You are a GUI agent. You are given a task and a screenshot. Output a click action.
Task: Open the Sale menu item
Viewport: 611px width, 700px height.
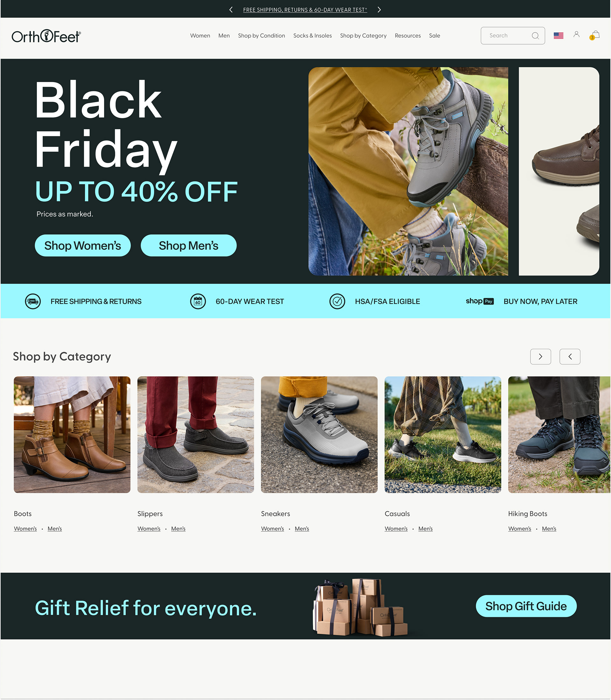coord(434,36)
